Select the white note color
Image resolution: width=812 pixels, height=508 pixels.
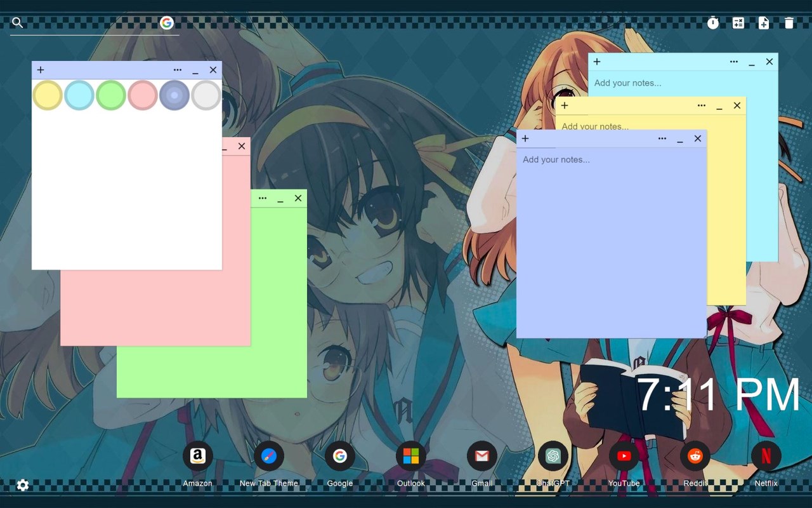pos(206,95)
